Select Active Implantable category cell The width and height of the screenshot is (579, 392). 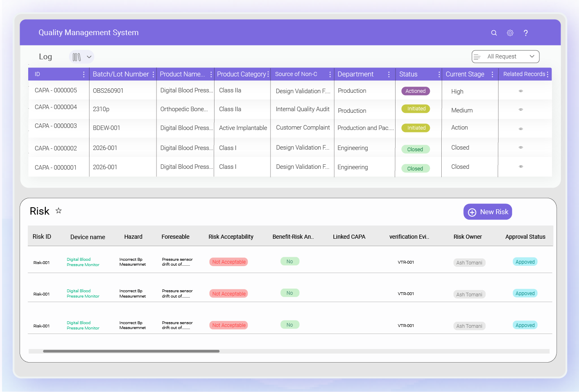243,128
